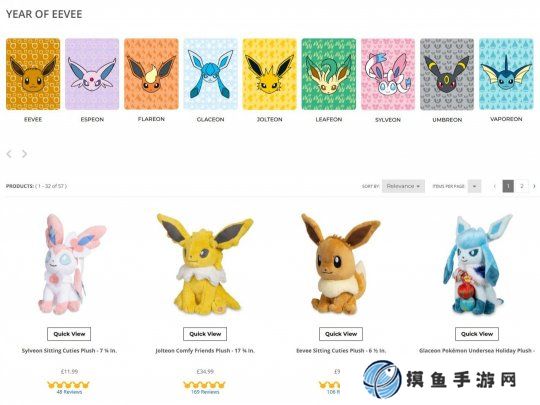Select the Eevee category card
Viewport: 540px width, 405px height.
[33, 74]
